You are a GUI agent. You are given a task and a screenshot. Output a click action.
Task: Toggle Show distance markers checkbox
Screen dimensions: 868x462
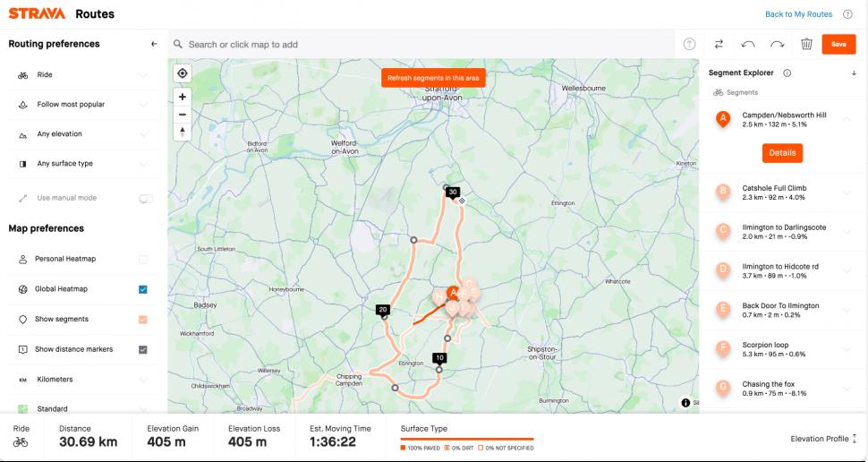(143, 349)
